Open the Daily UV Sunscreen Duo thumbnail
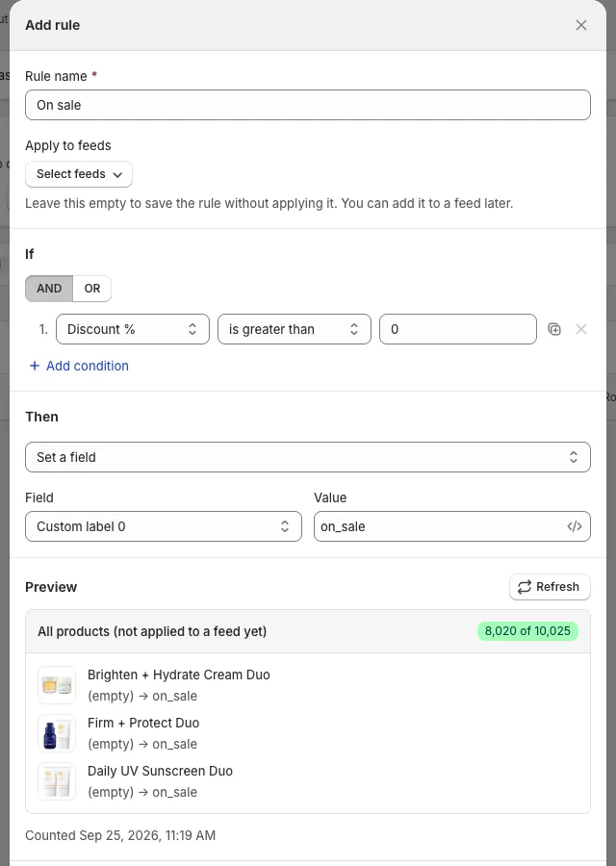 coord(57,781)
